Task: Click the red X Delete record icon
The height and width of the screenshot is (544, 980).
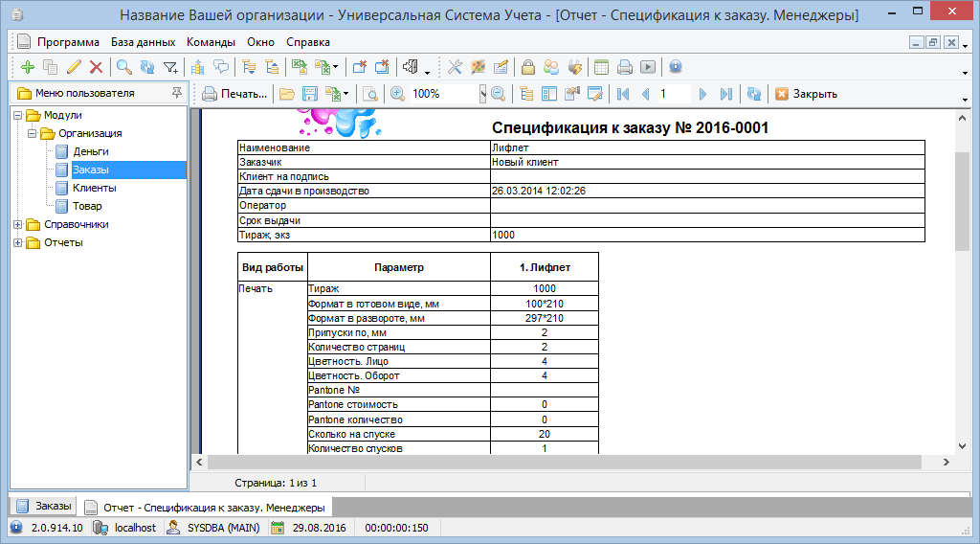Action: tap(96, 67)
